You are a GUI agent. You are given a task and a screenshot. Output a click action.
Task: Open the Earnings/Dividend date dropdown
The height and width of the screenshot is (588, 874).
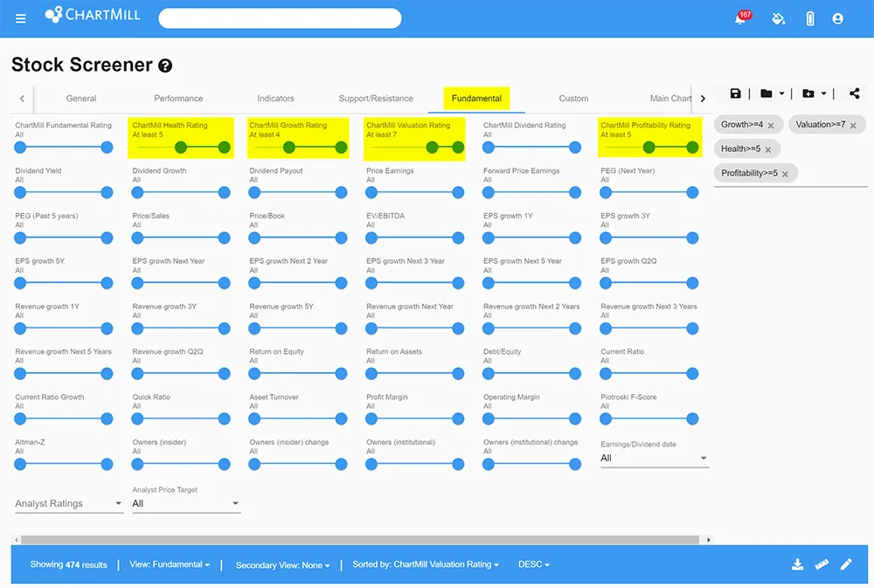pyautogui.click(x=654, y=458)
